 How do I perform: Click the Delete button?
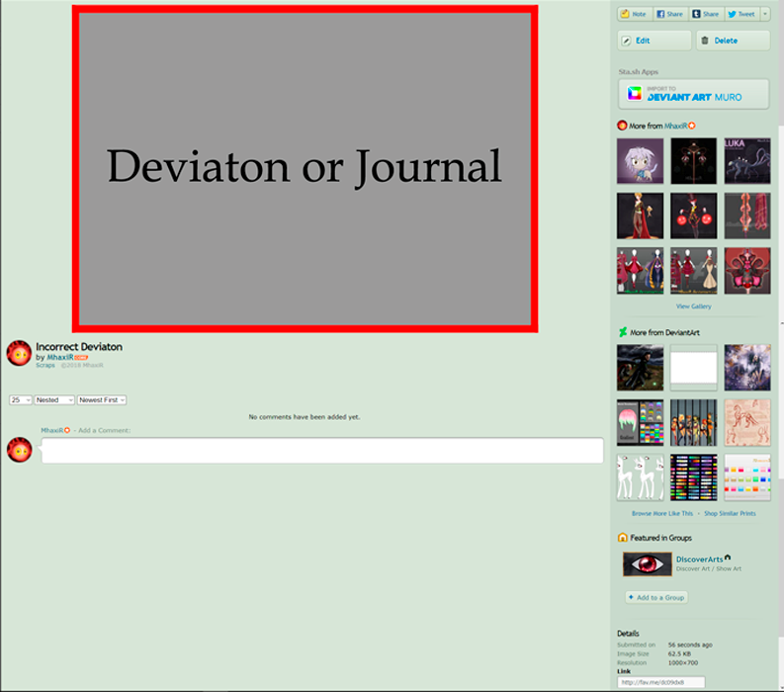733,41
